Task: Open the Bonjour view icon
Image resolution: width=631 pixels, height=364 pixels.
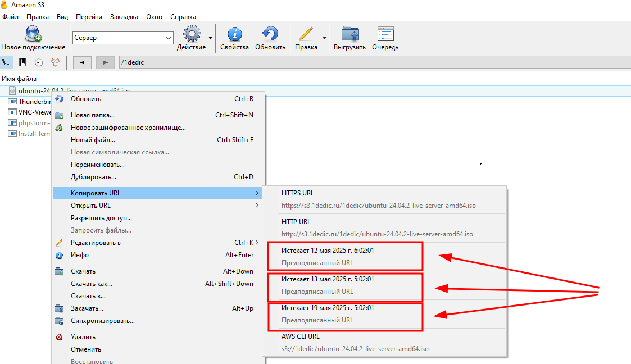Action: 55,62
